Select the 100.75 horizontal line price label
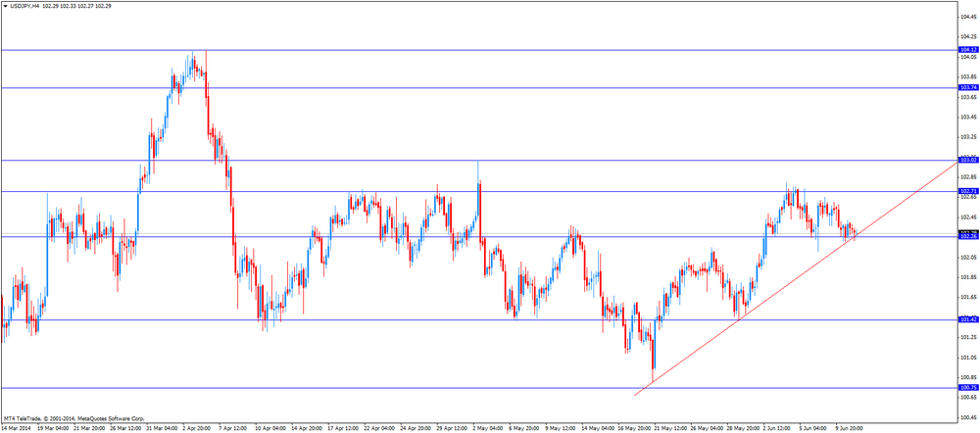The height and width of the screenshot is (433, 980). 968,388
